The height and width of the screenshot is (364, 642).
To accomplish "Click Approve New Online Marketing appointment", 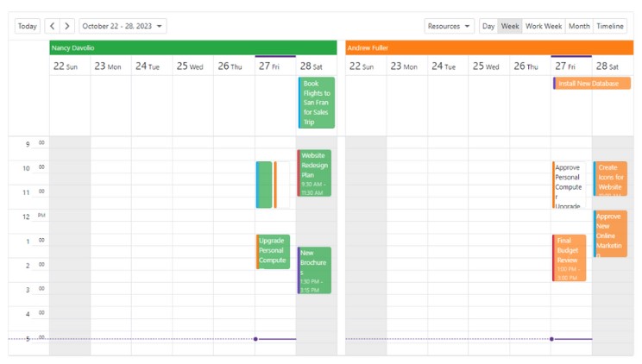I will pos(610,234).
